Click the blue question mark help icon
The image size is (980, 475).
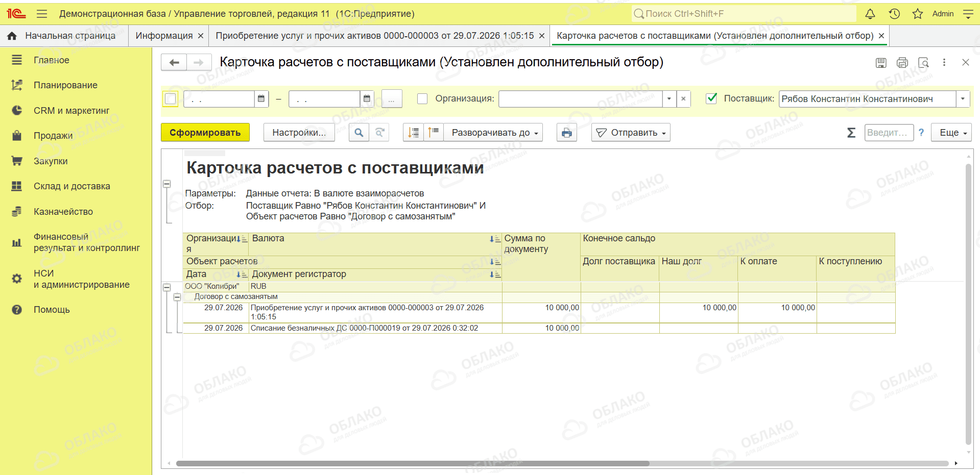pyautogui.click(x=921, y=133)
